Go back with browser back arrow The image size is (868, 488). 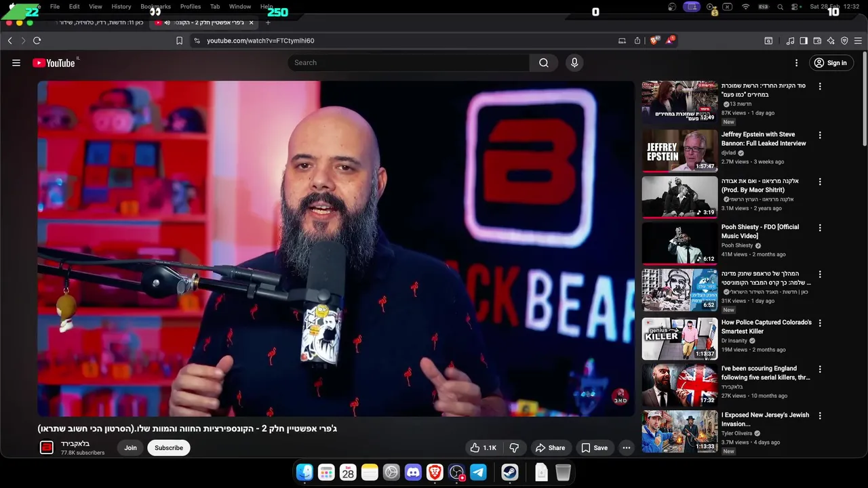tap(10, 41)
